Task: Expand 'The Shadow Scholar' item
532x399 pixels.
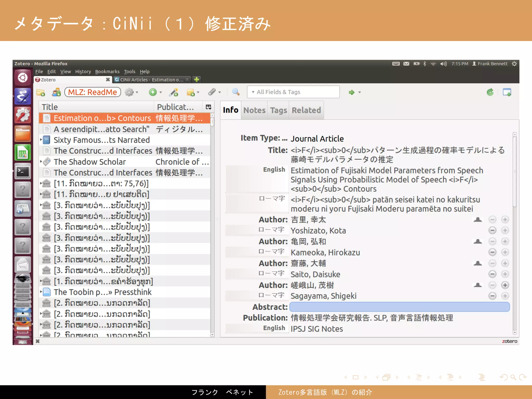Action: tap(41, 162)
